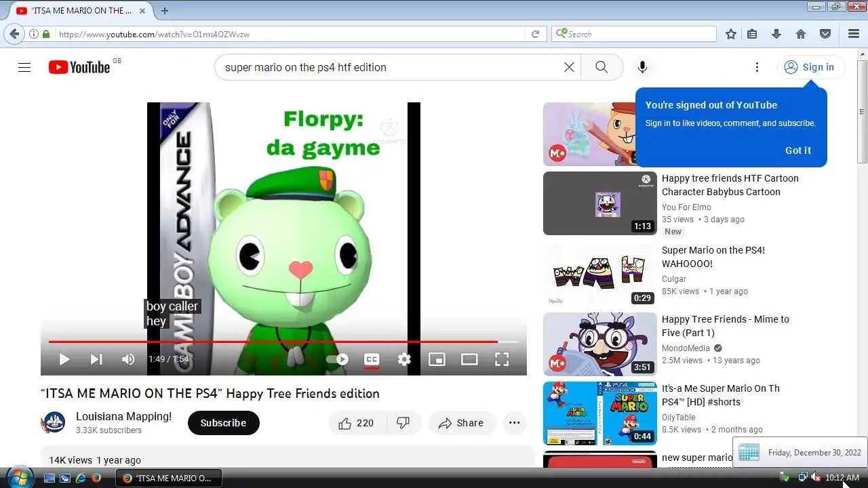Open more actions ellipsis under video
This screenshot has width=868, height=488.
pyautogui.click(x=514, y=423)
